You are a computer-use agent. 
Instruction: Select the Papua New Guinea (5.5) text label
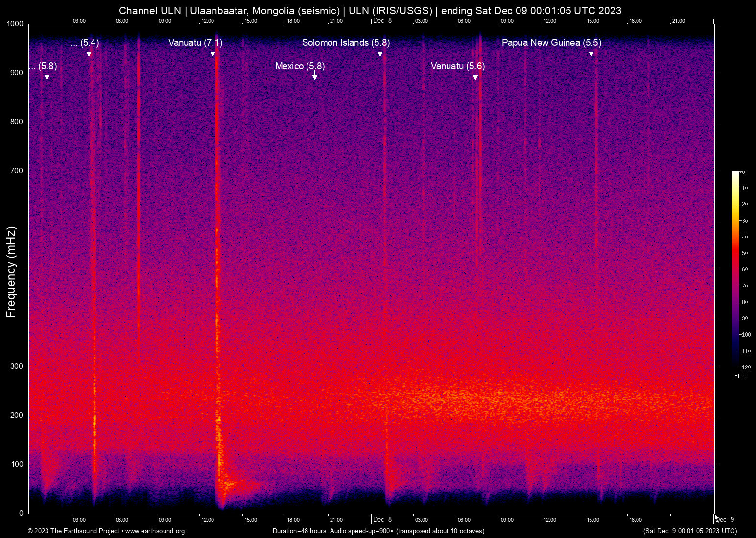pos(551,43)
